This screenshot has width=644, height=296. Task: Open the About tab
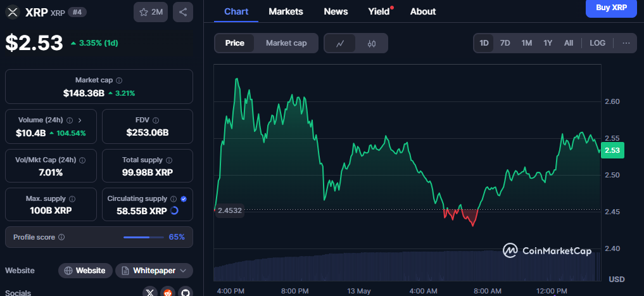[423, 11]
